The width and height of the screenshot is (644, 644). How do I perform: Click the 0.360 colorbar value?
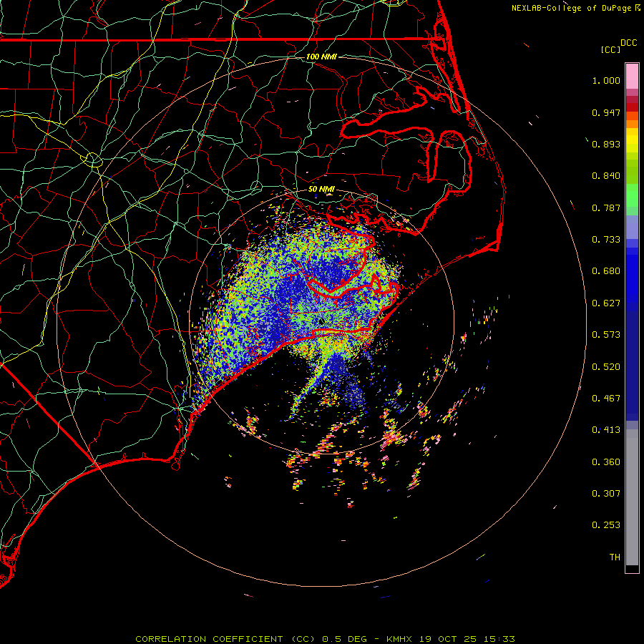pos(606,462)
